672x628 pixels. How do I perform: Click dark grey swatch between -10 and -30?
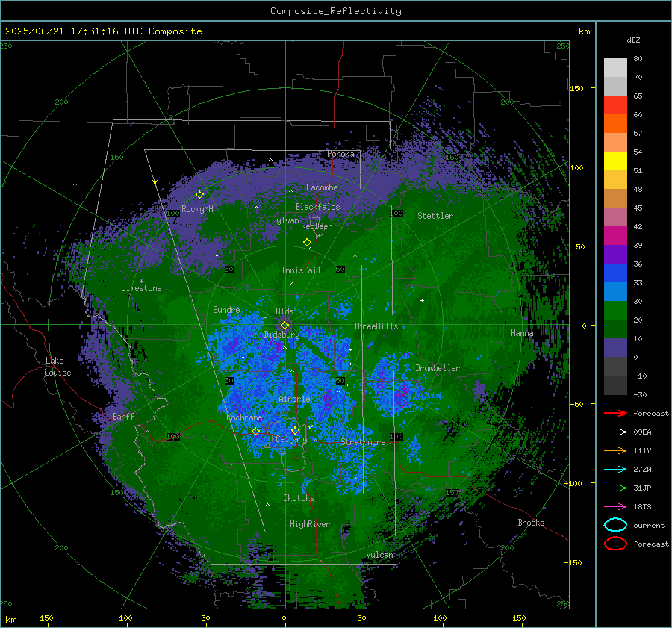coord(615,385)
